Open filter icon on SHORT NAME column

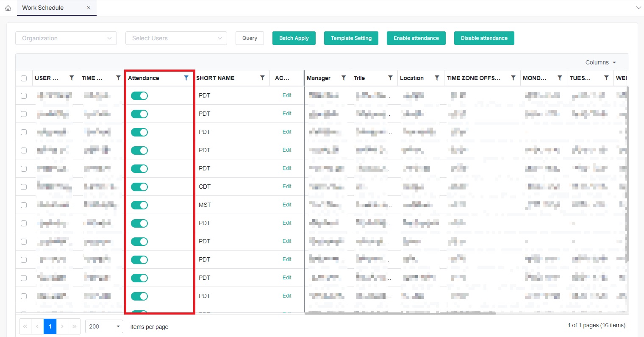click(262, 78)
